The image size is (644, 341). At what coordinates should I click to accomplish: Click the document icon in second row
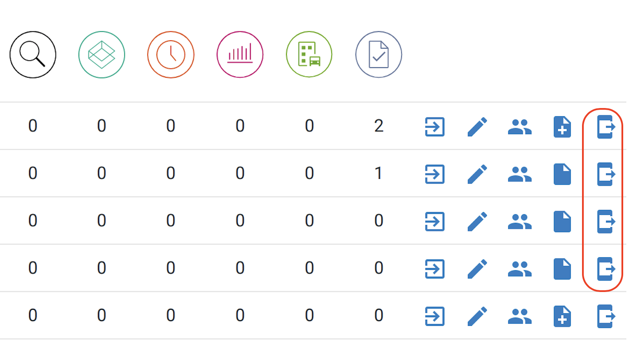pyautogui.click(x=562, y=174)
